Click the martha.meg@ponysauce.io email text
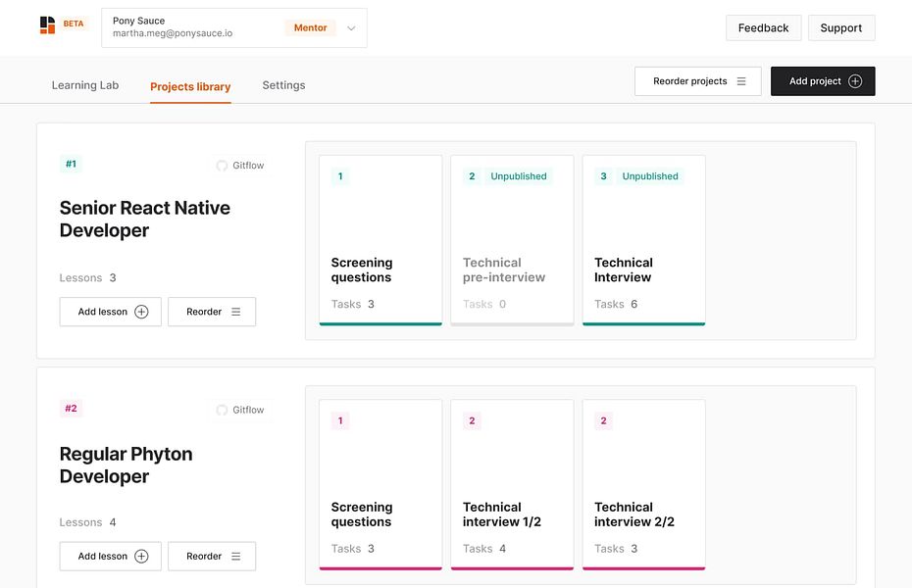The height and width of the screenshot is (588, 912). point(173,33)
